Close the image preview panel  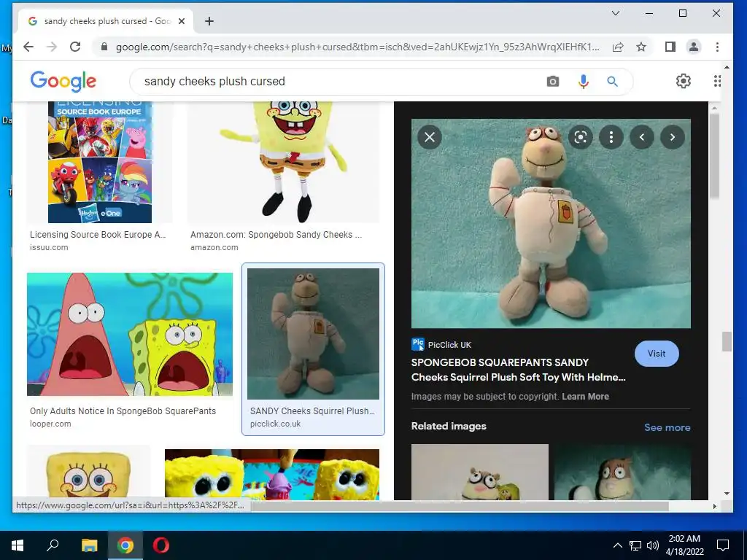pos(429,137)
